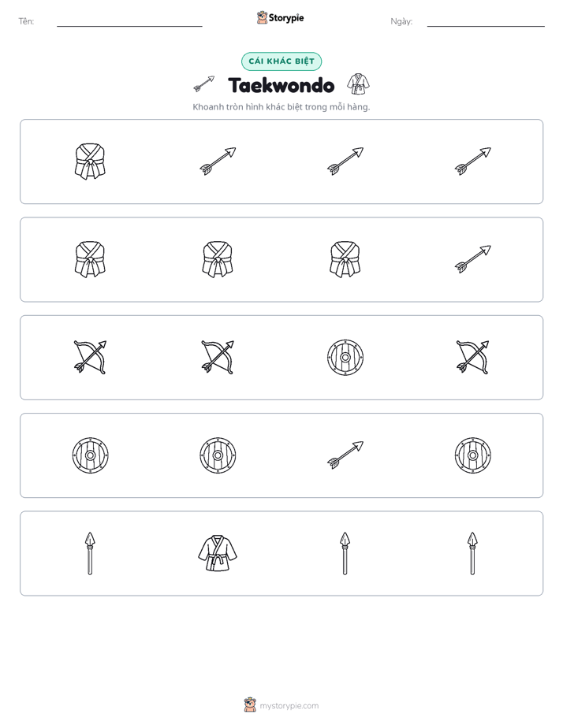This screenshot has height=728, width=563.
Task: Click the Storypie bear logo in the header
Action: pos(262,17)
